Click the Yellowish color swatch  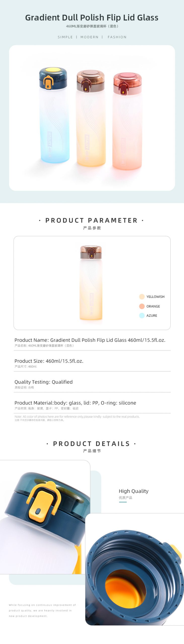pyautogui.click(x=142, y=297)
